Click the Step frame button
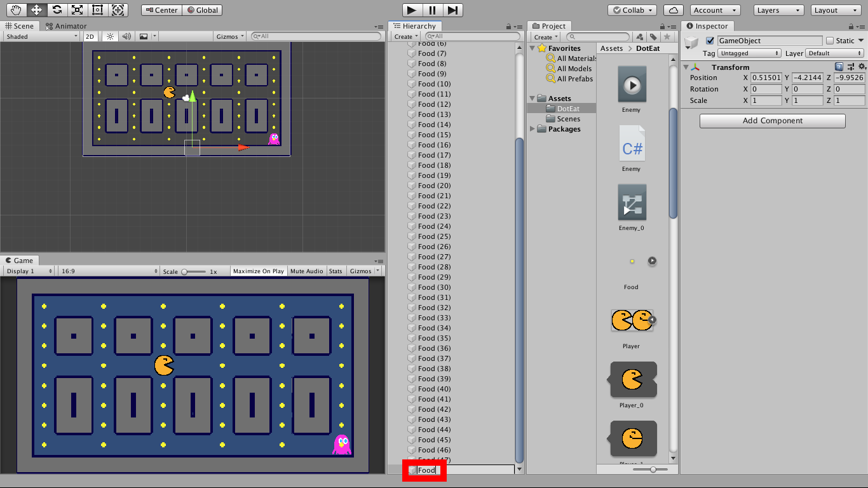Viewport: 868px width, 488px height. tap(452, 10)
